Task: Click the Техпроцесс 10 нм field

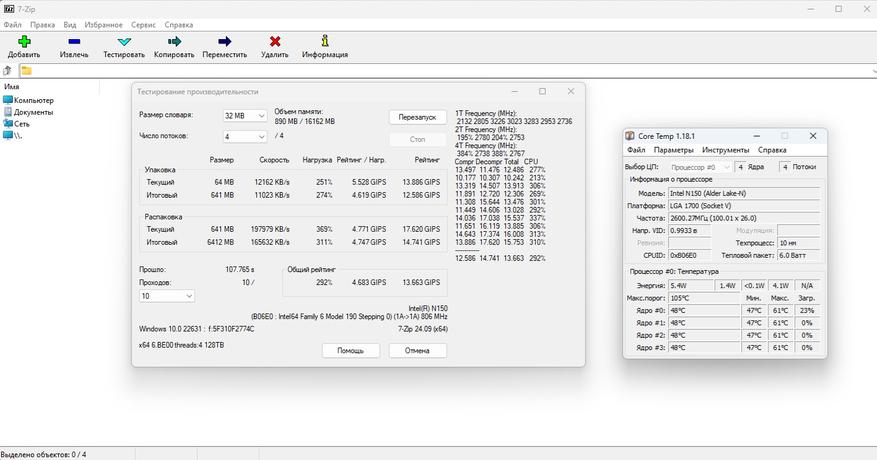Action: [799, 243]
